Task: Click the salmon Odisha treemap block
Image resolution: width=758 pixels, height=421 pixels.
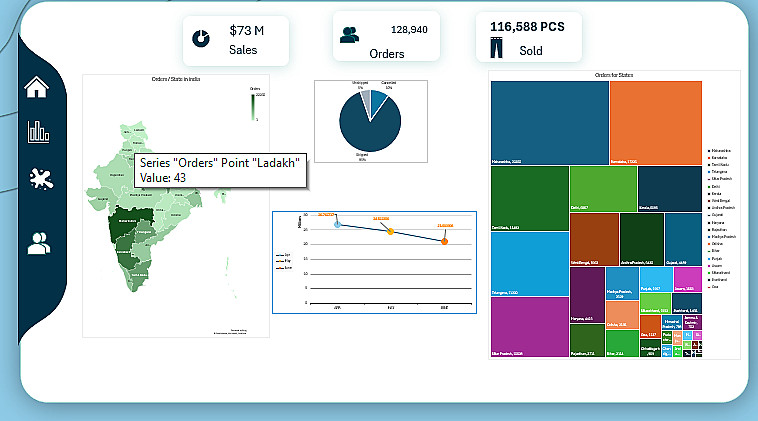Action: 622,315
